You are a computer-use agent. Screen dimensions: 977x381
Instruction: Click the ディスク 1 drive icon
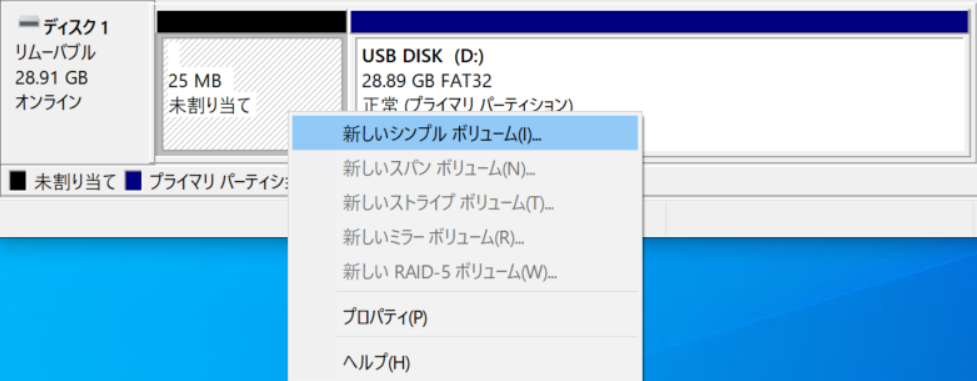coord(28,24)
